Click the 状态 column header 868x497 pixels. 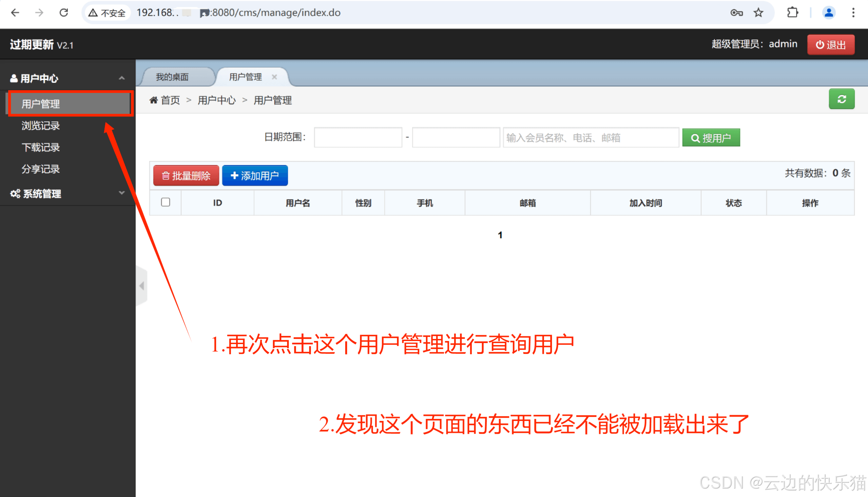[733, 203]
